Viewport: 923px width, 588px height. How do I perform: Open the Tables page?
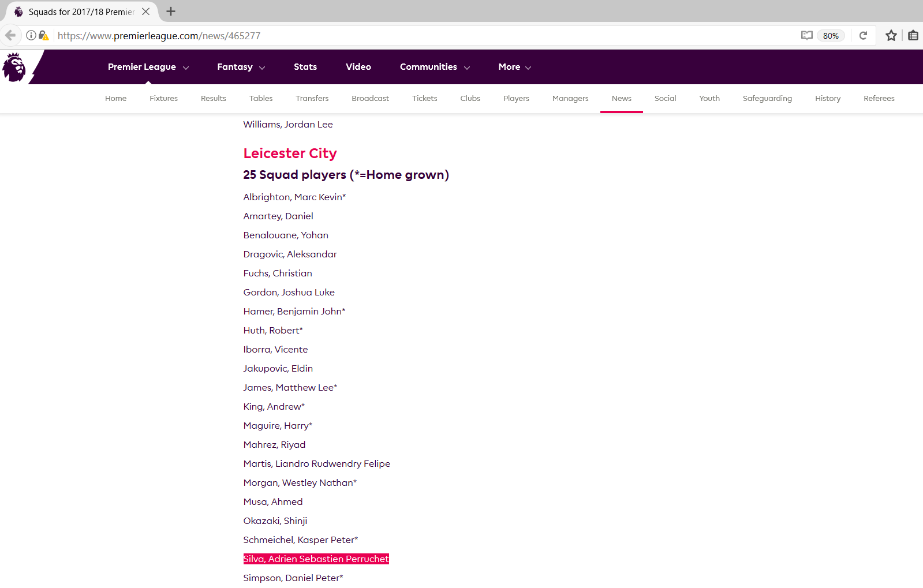click(261, 99)
